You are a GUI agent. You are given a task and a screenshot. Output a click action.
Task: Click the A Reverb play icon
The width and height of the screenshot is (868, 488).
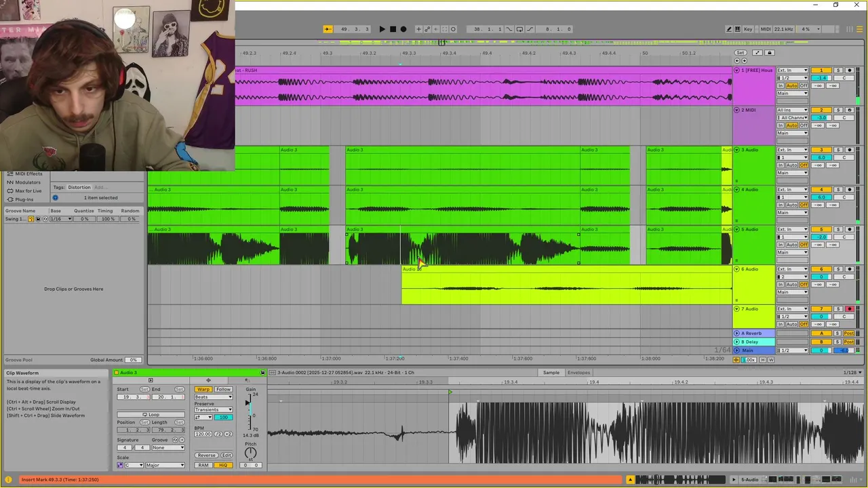[737, 333]
